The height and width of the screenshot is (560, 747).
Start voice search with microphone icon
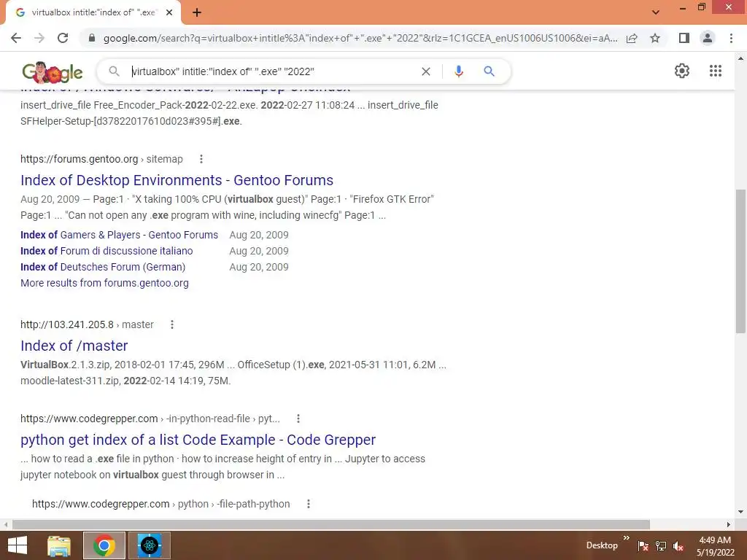tap(458, 71)
